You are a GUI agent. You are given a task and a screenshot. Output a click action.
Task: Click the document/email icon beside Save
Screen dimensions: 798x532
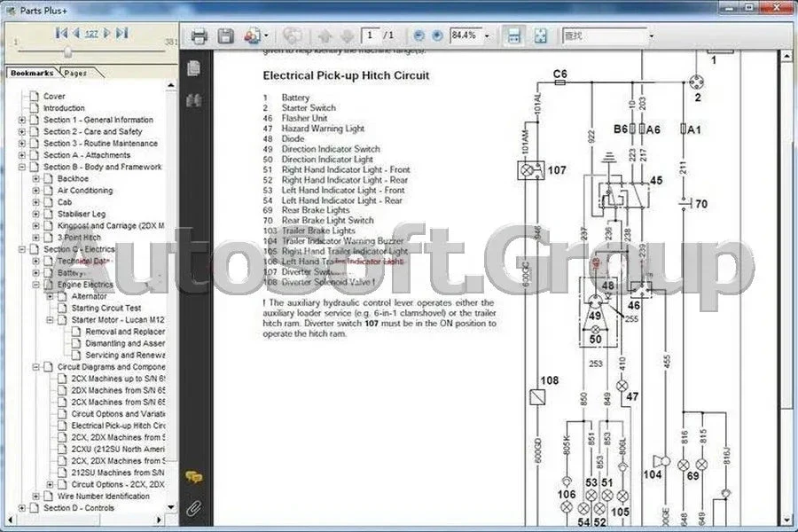[252, 36]
